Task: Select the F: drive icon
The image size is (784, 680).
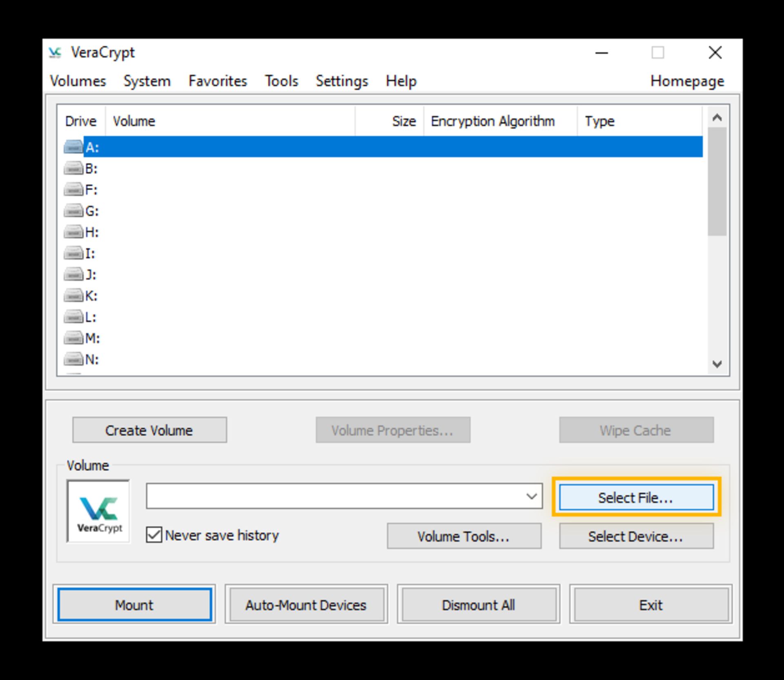Action: click(x=73, y=189)
